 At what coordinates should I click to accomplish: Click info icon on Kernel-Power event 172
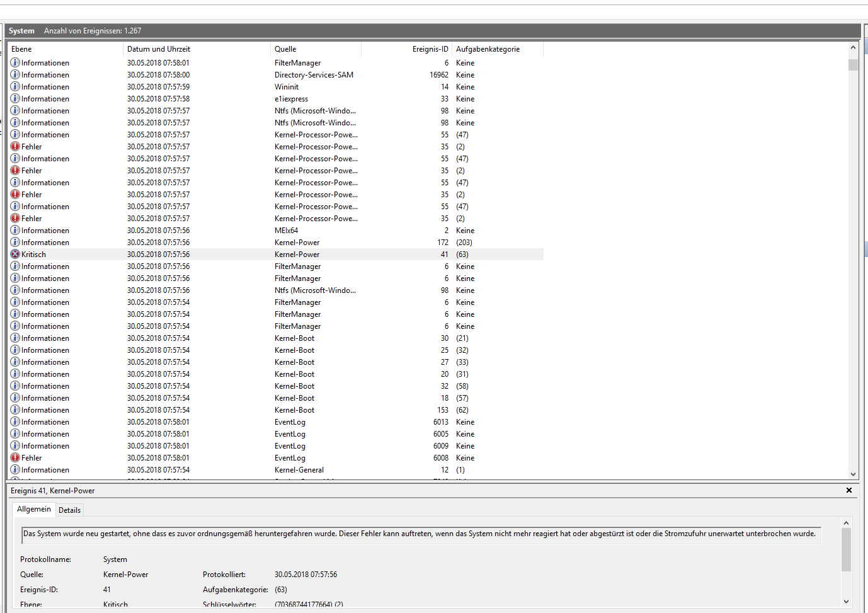point(14,242)
